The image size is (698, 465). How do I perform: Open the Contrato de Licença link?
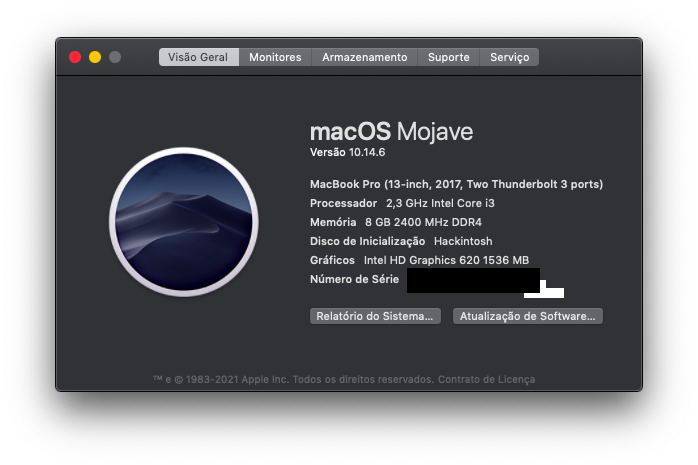[x=486, y=380]
